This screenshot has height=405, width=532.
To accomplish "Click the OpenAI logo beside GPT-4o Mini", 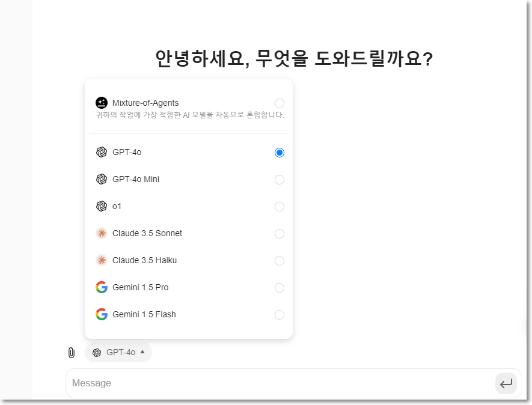I will [102, 179].
